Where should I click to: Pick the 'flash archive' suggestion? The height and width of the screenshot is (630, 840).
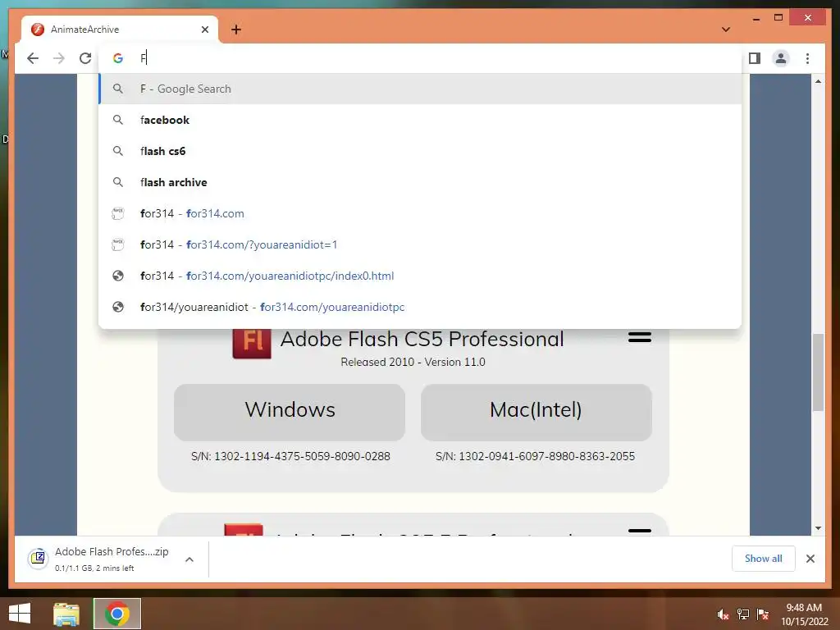tap(421, 182)
